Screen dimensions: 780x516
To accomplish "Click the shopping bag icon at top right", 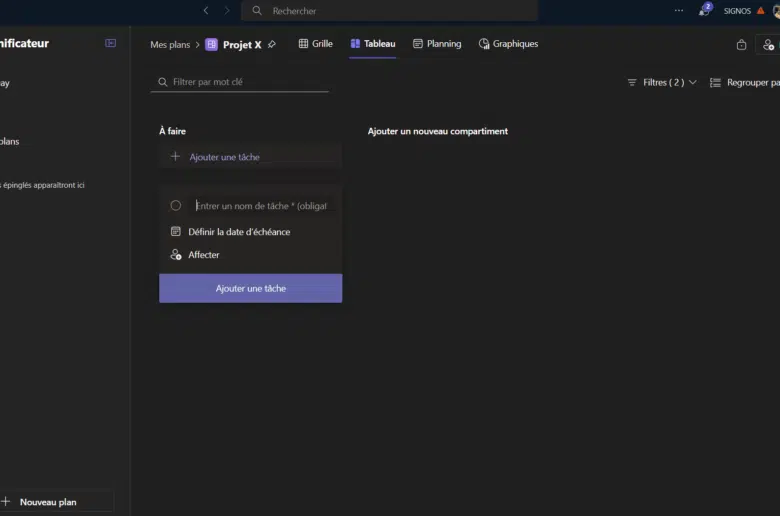I will [x=741, y=45].
